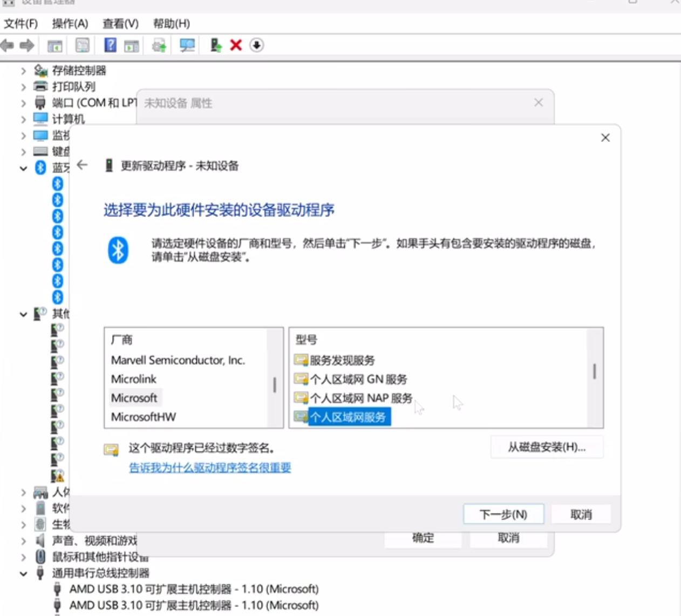Click the 下一步(N) button

coord(503,515)
